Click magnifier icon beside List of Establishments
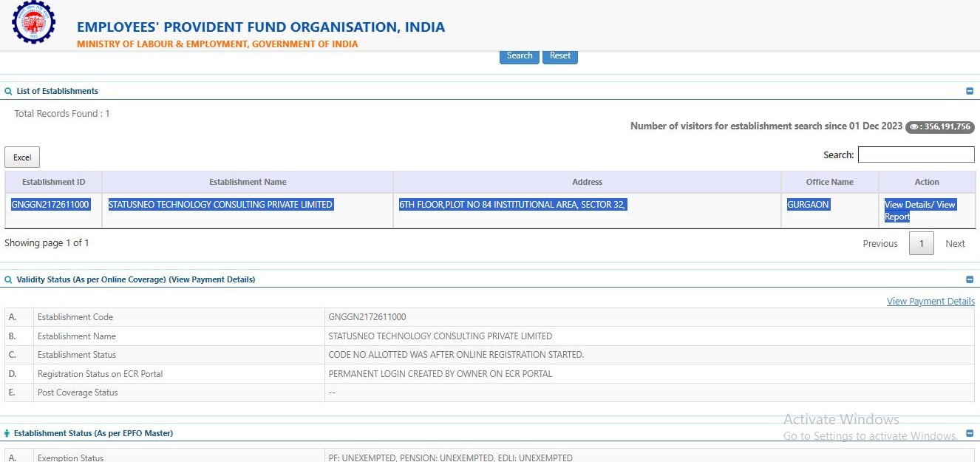980x462 pixels. coord(9,92)
